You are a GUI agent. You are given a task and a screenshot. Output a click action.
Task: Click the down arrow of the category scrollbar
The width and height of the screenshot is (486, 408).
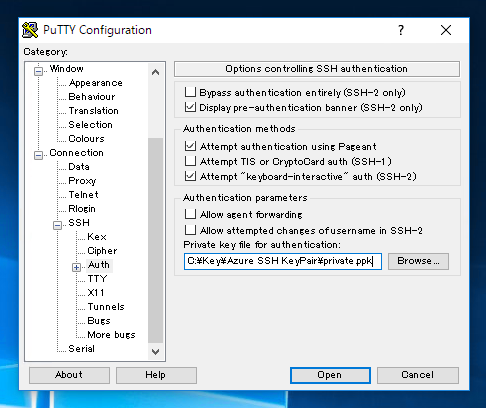(155, 352)
